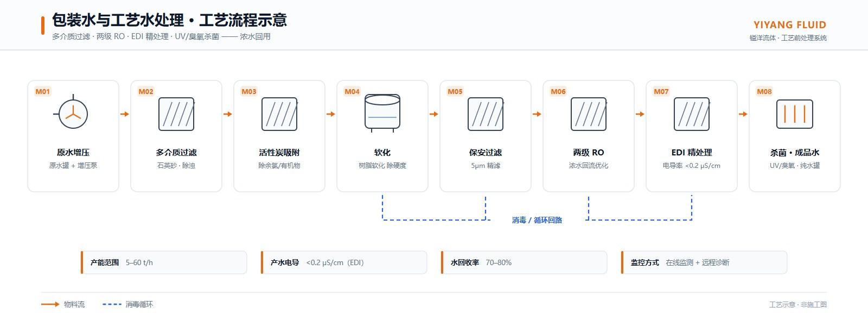Click the 树脂软化 除硬度 description
Screen dimensions: 868x326
click(382, 166)
